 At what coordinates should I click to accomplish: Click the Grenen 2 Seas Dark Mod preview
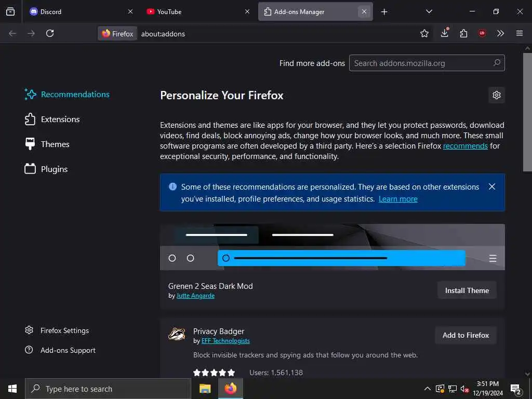(332, 247)
